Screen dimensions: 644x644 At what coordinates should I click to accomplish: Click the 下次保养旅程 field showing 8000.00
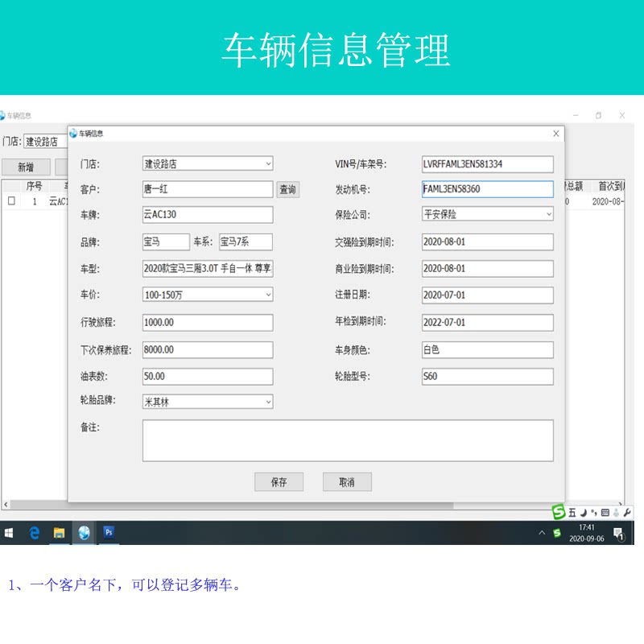click(x=208, y=349)
